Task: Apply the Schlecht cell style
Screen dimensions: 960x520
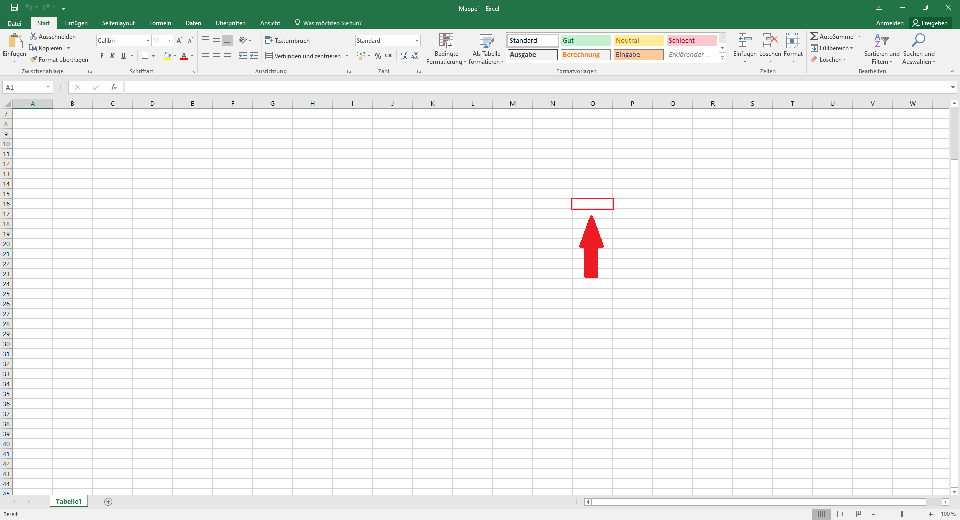Action: [x=691, y=40]
